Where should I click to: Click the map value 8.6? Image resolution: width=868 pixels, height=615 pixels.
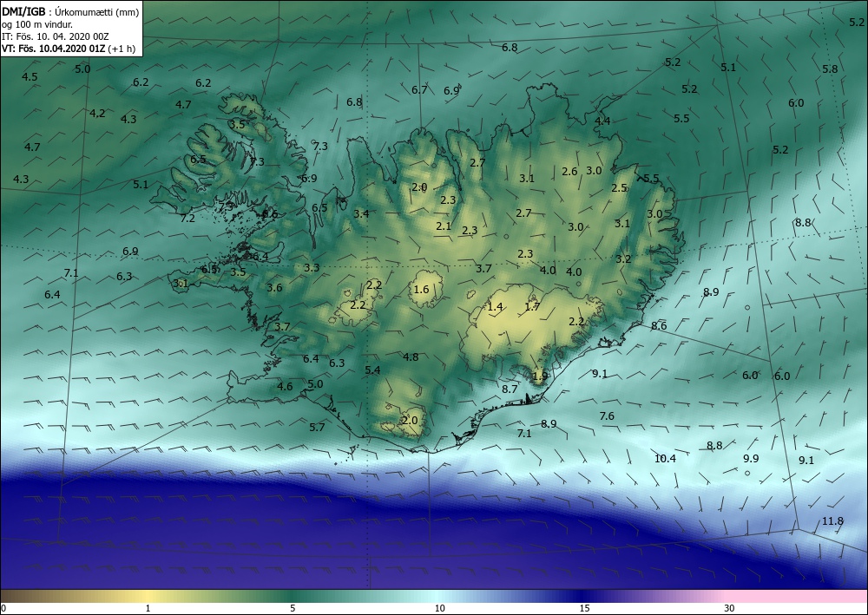(659, 326)
